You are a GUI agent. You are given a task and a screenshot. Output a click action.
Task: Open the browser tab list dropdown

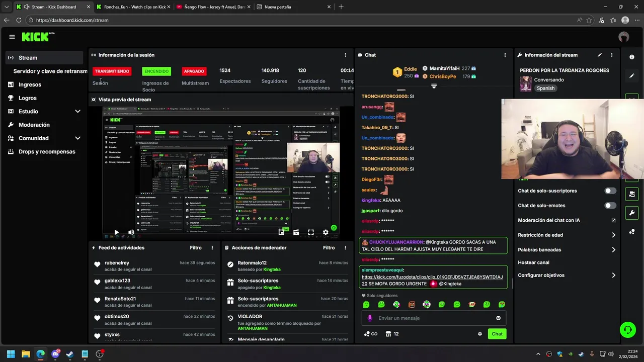[7, 7]
